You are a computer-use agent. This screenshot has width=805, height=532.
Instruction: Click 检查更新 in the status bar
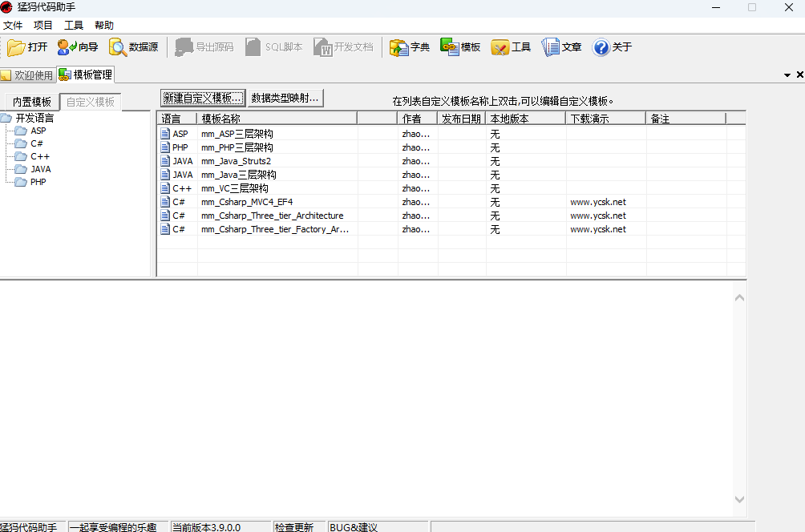coord(294,527)
